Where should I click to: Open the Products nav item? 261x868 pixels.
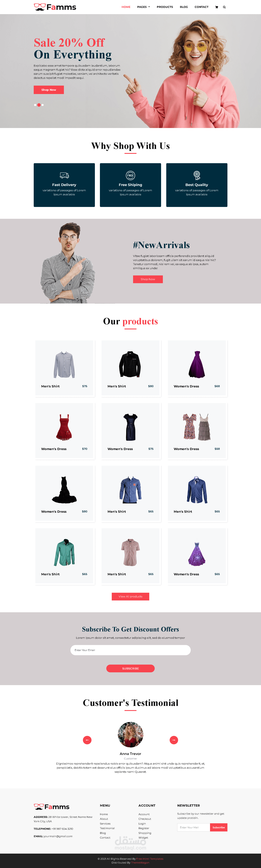pyautogui.click(x=165, y=7)
